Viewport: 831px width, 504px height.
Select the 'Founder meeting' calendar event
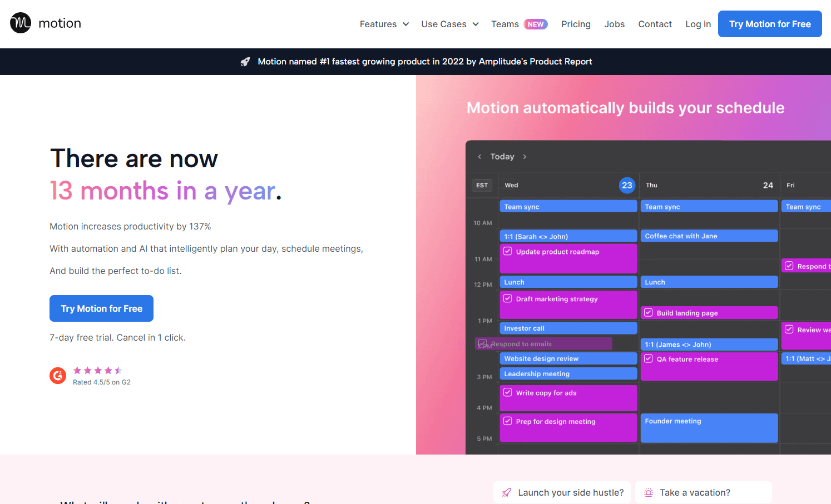709,428
